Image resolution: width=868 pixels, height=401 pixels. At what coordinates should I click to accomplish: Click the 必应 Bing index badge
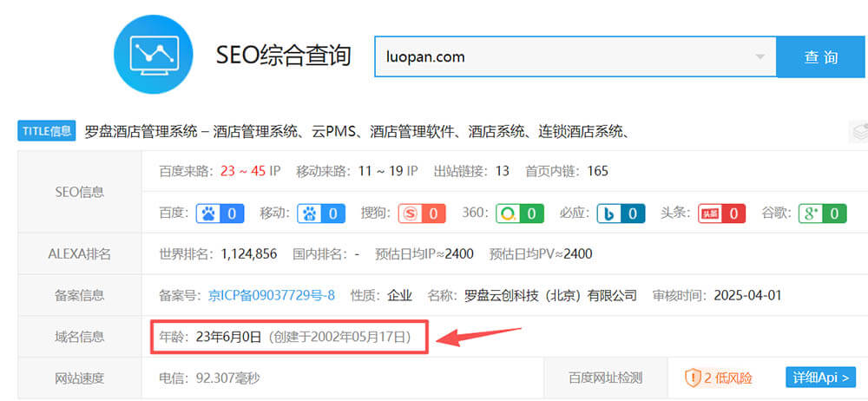click(x=621, y=214)
